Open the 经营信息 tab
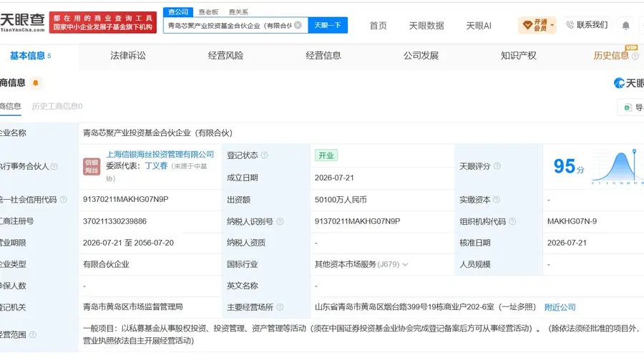644x358 pixels. tap(323, 56)
